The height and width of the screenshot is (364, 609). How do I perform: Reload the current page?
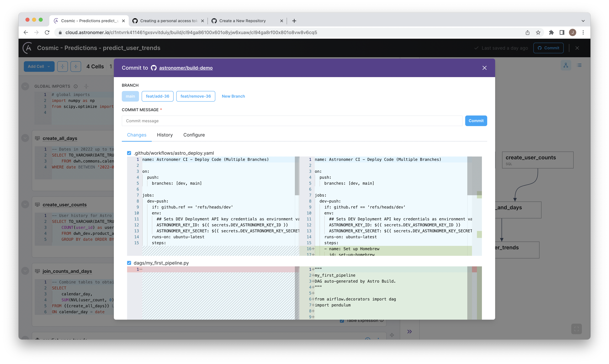point(47,32)
